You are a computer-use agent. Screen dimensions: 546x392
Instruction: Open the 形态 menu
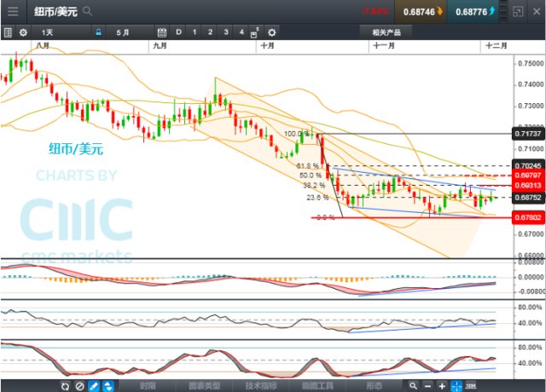[x=375, y=386]
